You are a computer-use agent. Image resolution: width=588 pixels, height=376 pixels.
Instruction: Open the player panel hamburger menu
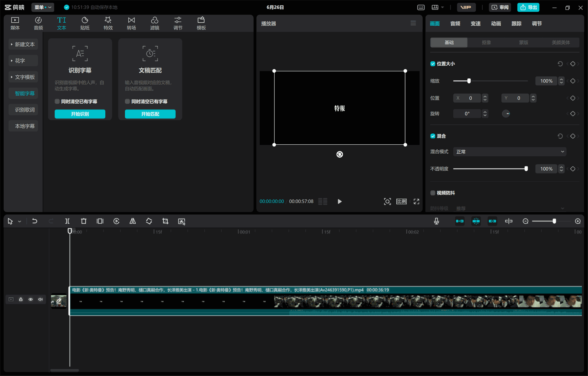pos(413,23)
